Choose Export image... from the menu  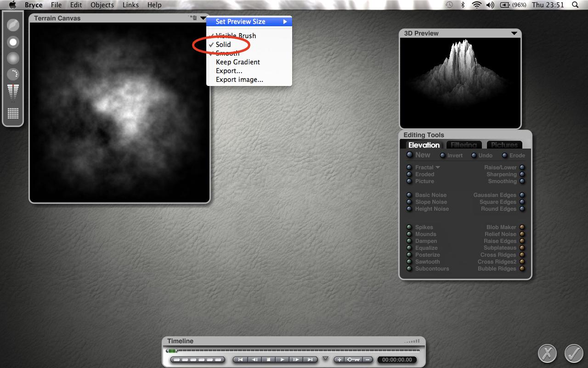(x=249, y=80)
